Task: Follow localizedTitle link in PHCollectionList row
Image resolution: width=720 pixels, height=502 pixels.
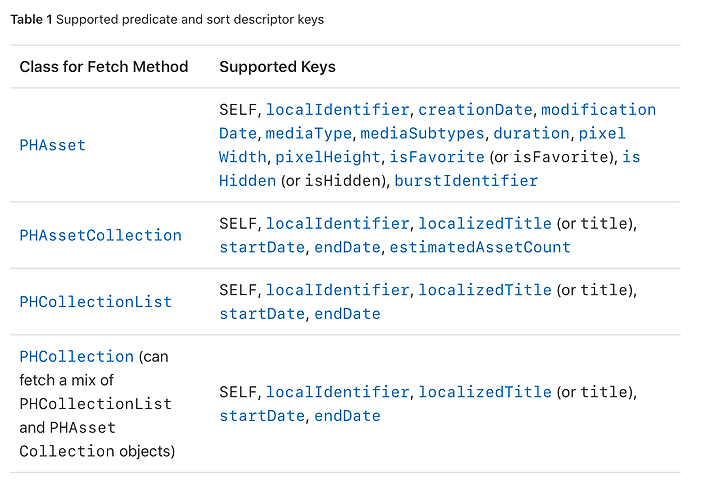Action: 485,290
